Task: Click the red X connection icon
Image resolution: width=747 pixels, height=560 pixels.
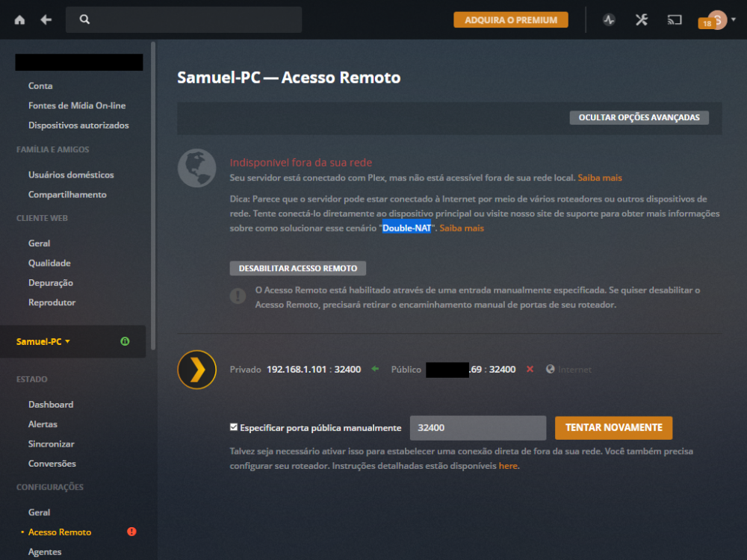Action: click(x=530, y=369)
